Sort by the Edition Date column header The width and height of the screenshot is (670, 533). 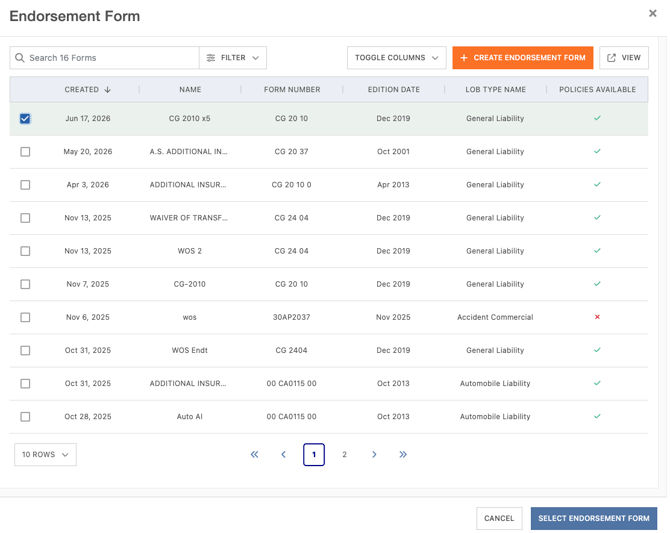394,89
